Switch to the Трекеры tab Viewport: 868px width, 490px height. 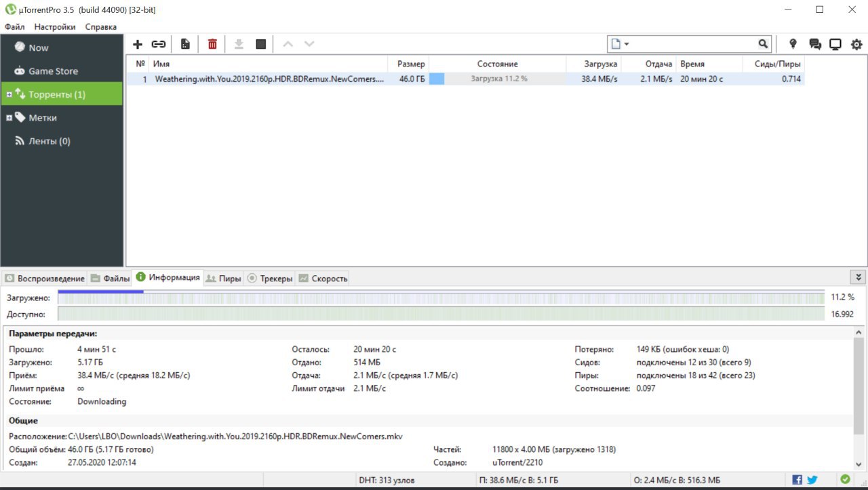click(270, 278)
